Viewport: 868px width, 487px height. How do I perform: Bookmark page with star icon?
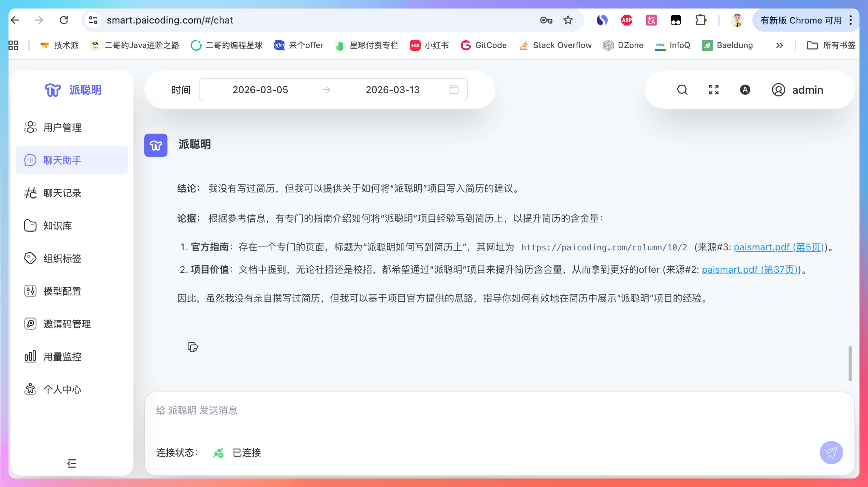tap(568, 20)
